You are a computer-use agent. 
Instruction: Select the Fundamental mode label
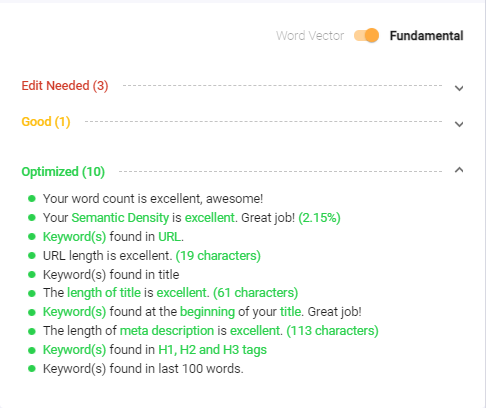click(x=426, y=36)
